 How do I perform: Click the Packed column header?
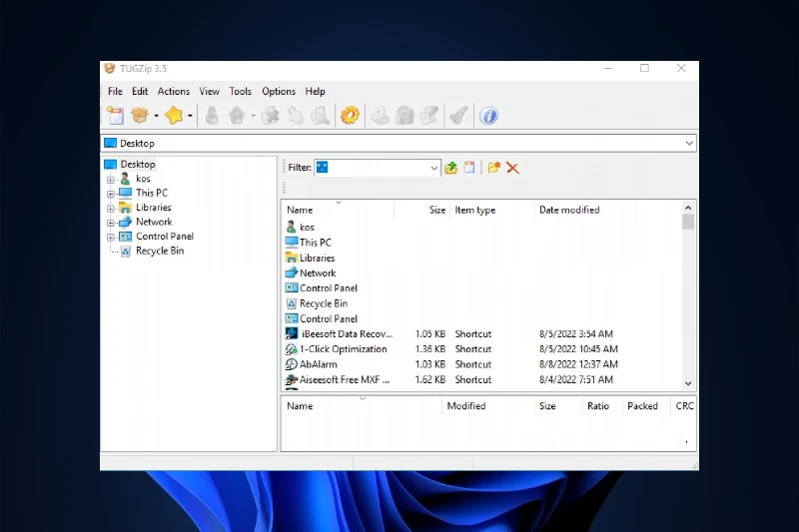[645, 406]
